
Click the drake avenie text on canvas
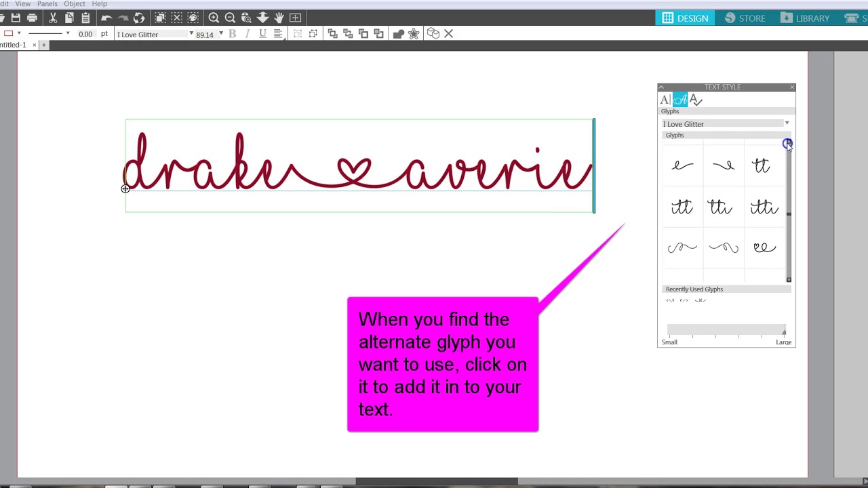(x=359, y=163)
